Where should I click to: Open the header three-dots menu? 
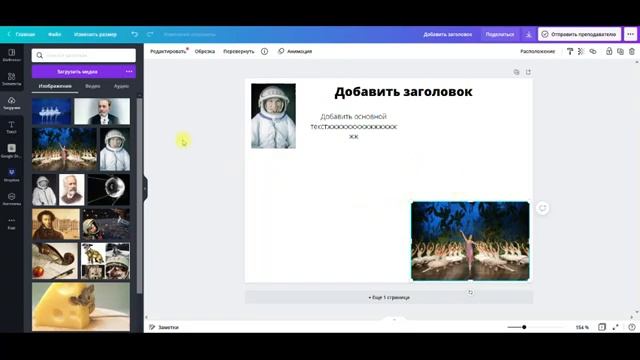[631, 34]
